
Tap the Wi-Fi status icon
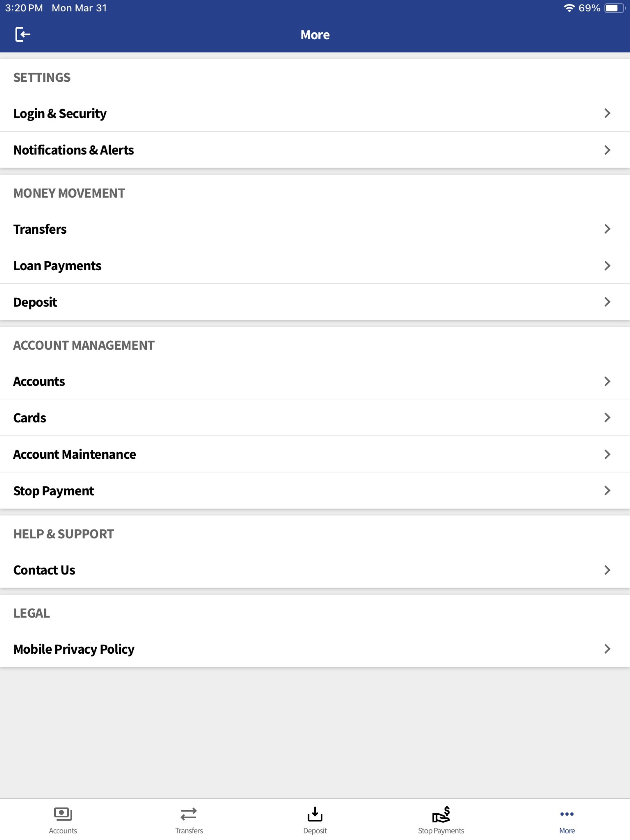coord(569,8)
